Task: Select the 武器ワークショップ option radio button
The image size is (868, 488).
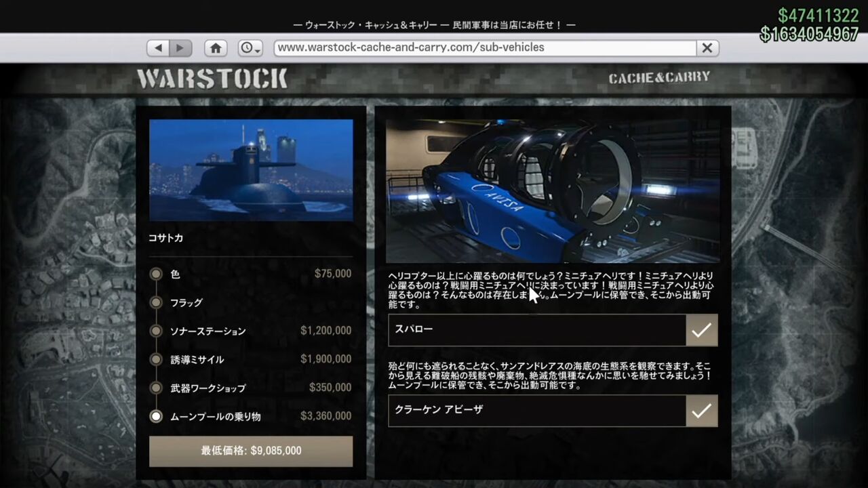Action: click(x=156, y=388)
